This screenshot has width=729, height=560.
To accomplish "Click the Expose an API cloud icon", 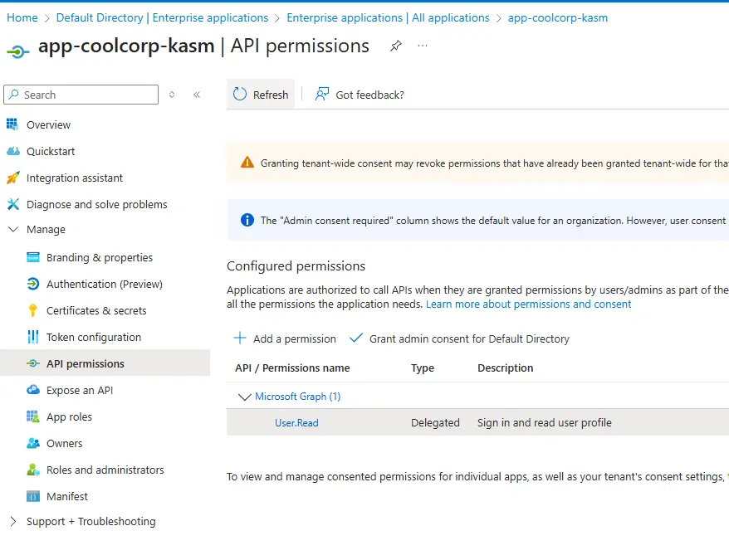I will tap(33, 390).
